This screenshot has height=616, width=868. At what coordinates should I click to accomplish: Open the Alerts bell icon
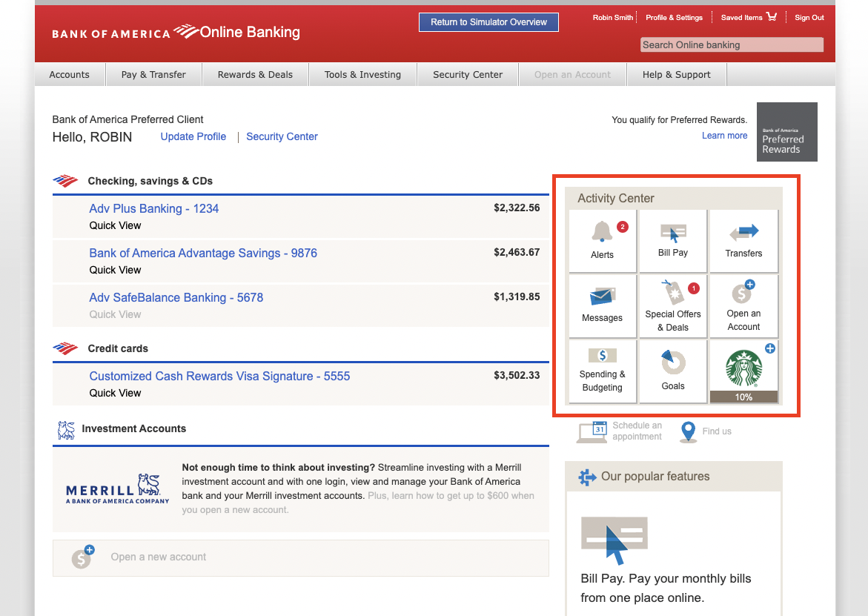[x=602, y=231]
